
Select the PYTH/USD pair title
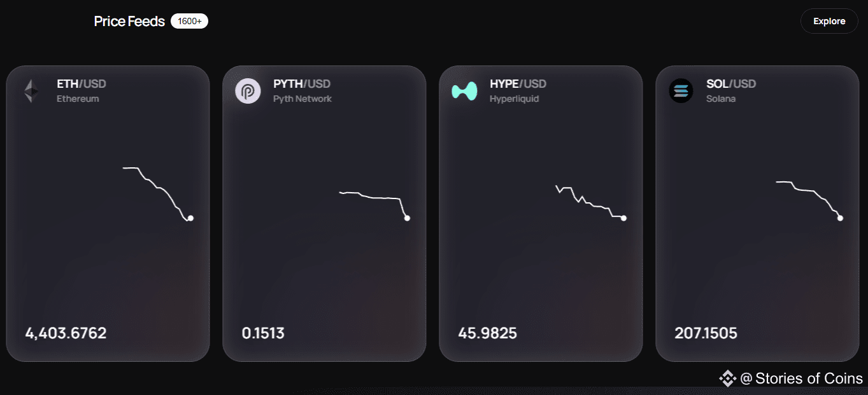[x=302, y=83]
